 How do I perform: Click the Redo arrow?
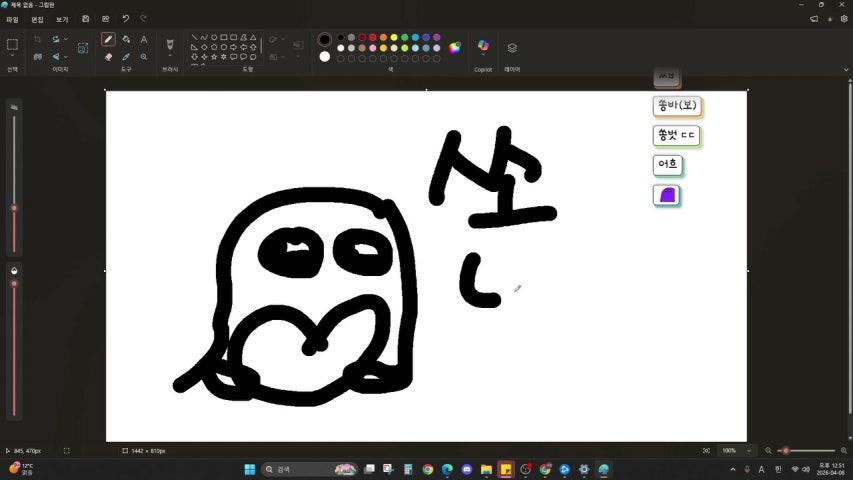click(x=144, y=19)
